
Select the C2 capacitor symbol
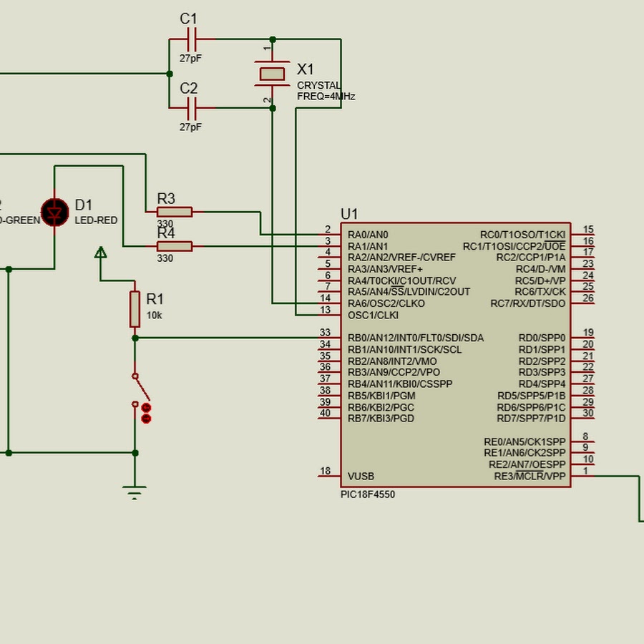pos(191,108)
